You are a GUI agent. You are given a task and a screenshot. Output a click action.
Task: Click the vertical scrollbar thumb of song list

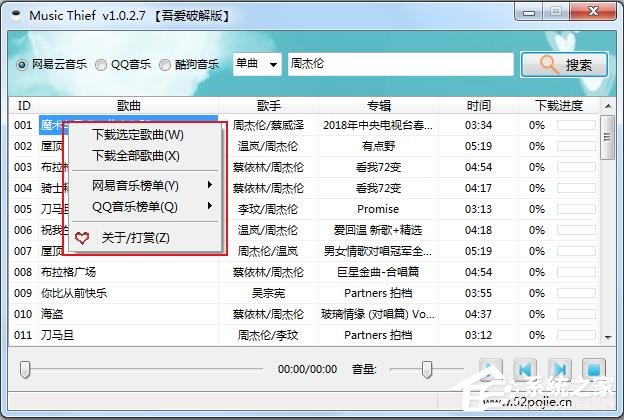pyautogui.click(x=607, y=137)
